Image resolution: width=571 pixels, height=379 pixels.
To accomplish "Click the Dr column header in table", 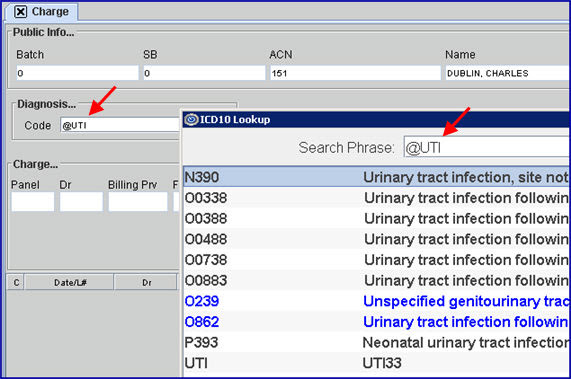I will coord(146,282).
